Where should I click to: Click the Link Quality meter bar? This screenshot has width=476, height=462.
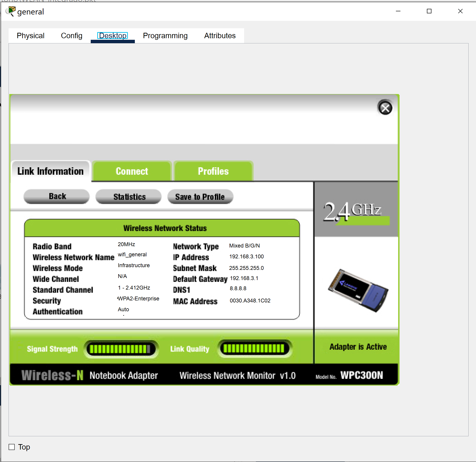(254, 349)
